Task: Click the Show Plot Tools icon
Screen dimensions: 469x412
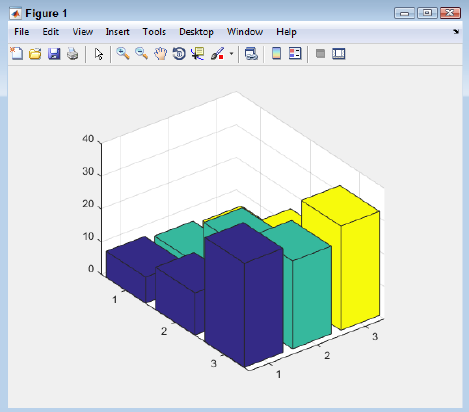Action: [339, 53]
